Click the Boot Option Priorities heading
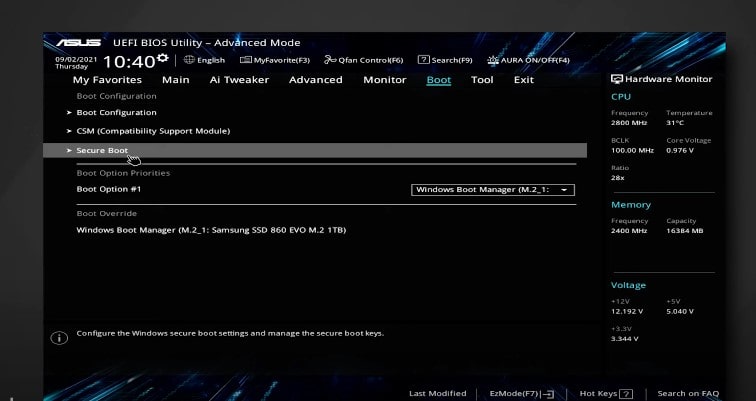 pos(123,173)
